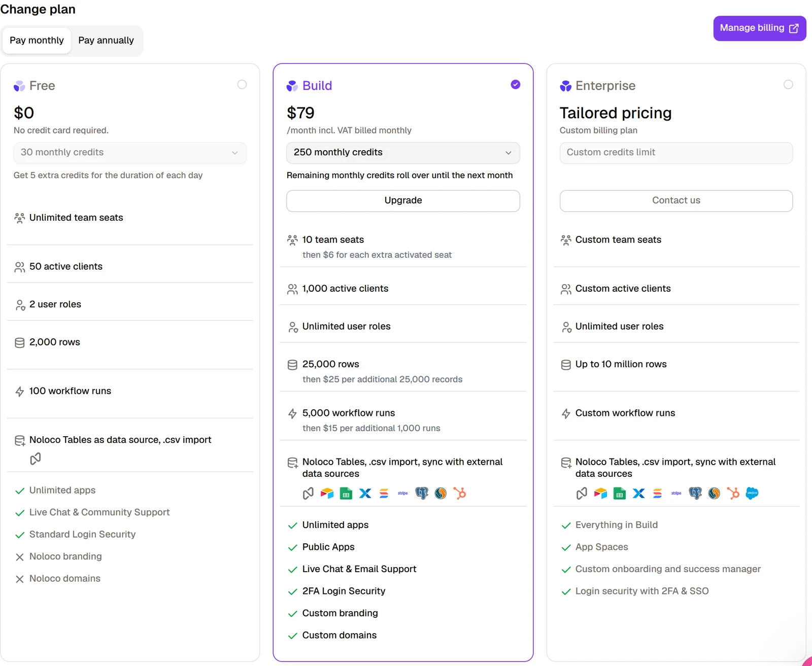Click the PostgreSQL elephant icon in Build plan
Image resolution: width=812 pixels, height=666 pixels.
[422, 493]
